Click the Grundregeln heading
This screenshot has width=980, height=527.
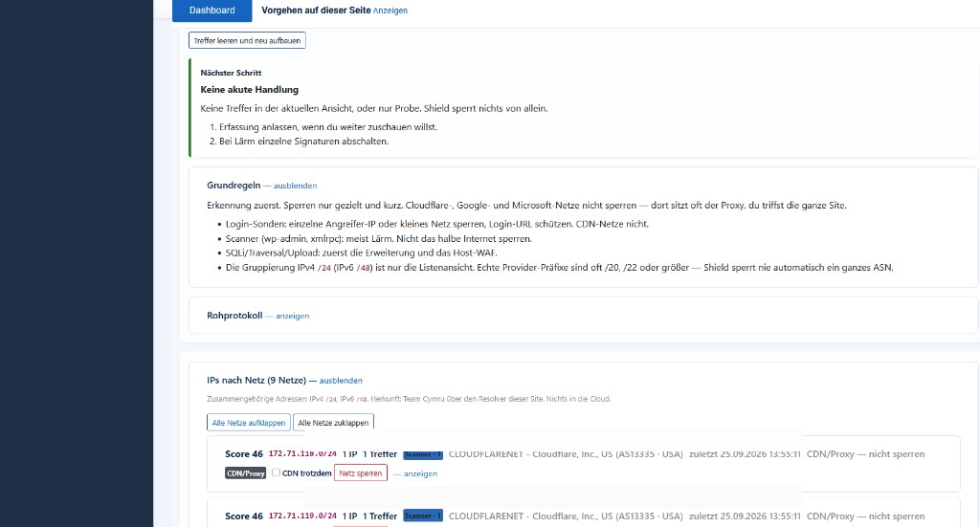click(234, 186)
